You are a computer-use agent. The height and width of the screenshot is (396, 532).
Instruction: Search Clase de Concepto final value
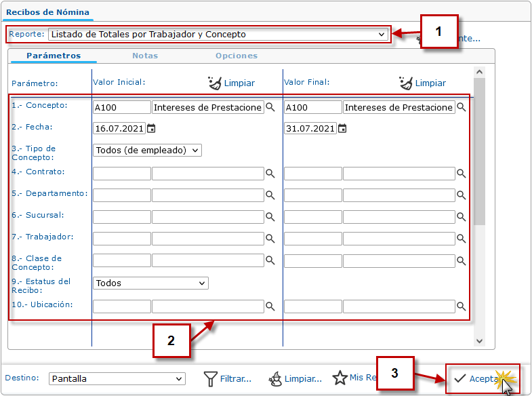pyautogui.click(x=461, y=260)
